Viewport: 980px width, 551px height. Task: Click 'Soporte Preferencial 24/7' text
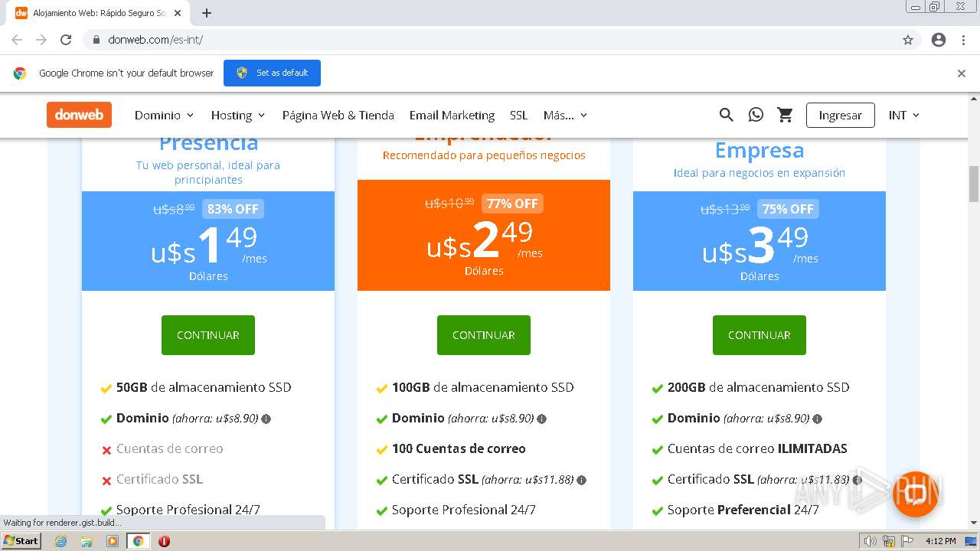point(743,510)
